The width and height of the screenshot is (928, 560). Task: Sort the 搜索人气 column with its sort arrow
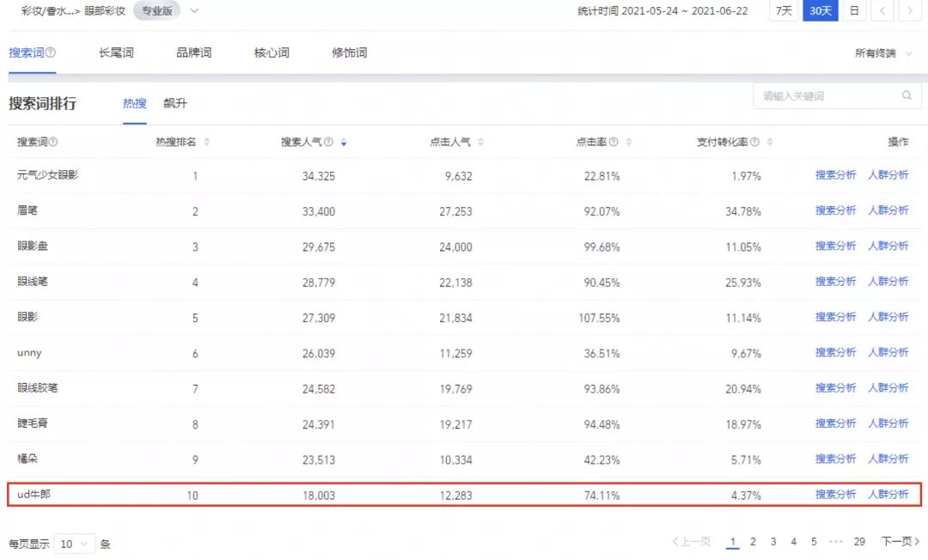click(x=344, y=142)
